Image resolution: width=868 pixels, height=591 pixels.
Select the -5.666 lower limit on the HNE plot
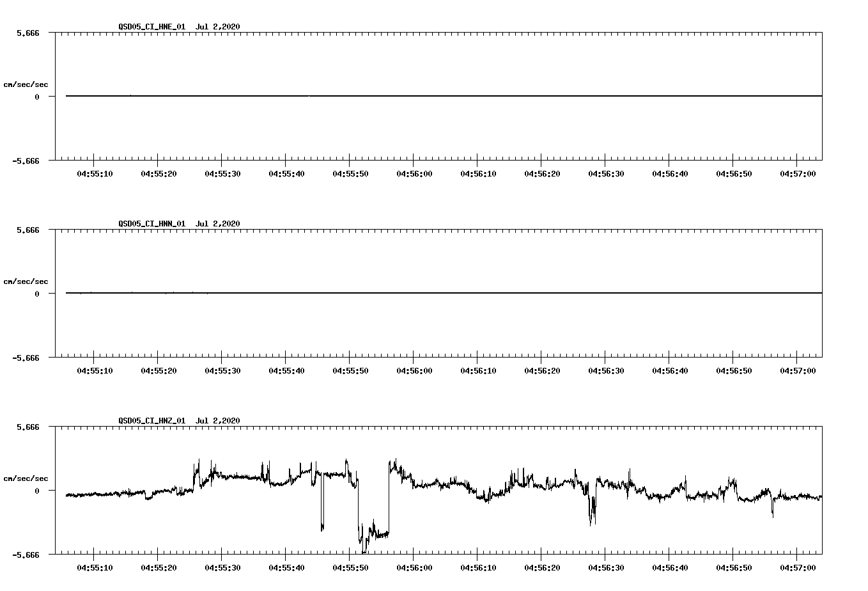[26, 161]
